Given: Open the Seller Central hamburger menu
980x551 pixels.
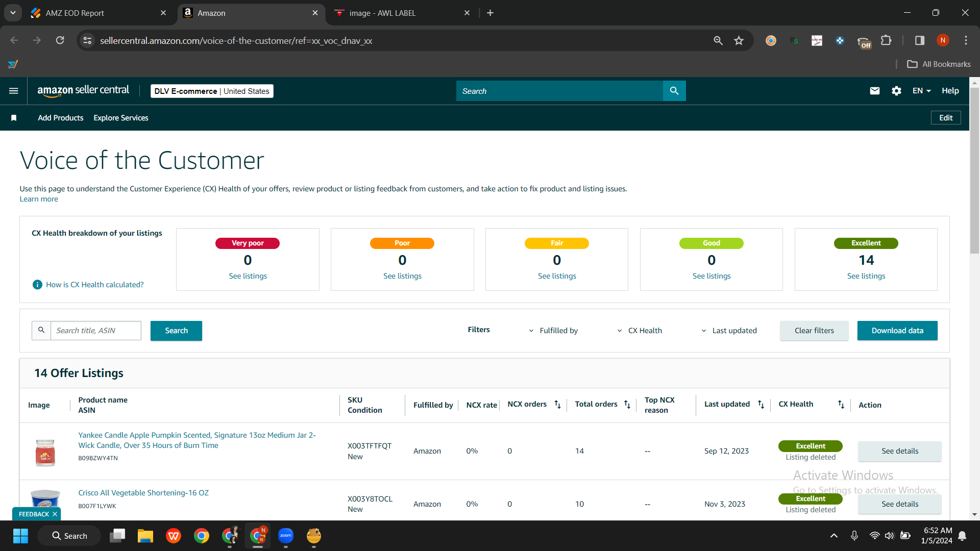Looking at the screenshot, I should click(14, 91).
